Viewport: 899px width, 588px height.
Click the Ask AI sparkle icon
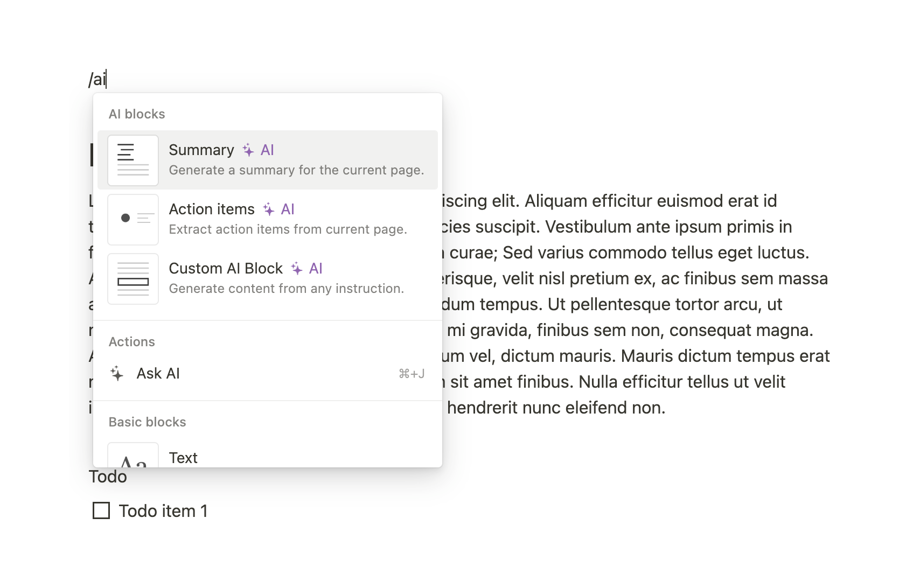116,373
